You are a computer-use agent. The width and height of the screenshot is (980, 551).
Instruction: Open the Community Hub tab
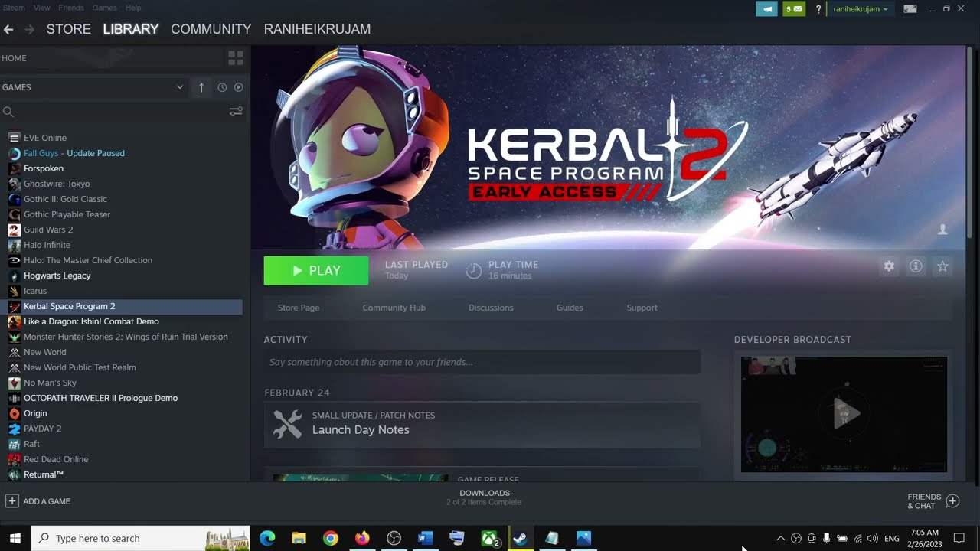[x=394, y=308]
